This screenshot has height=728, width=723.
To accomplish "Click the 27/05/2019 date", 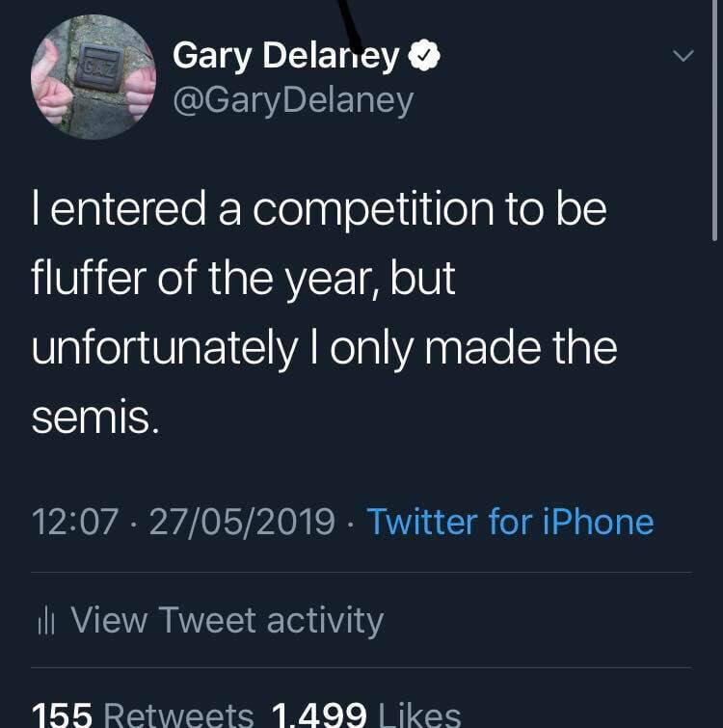I will (x=241, y=522).
